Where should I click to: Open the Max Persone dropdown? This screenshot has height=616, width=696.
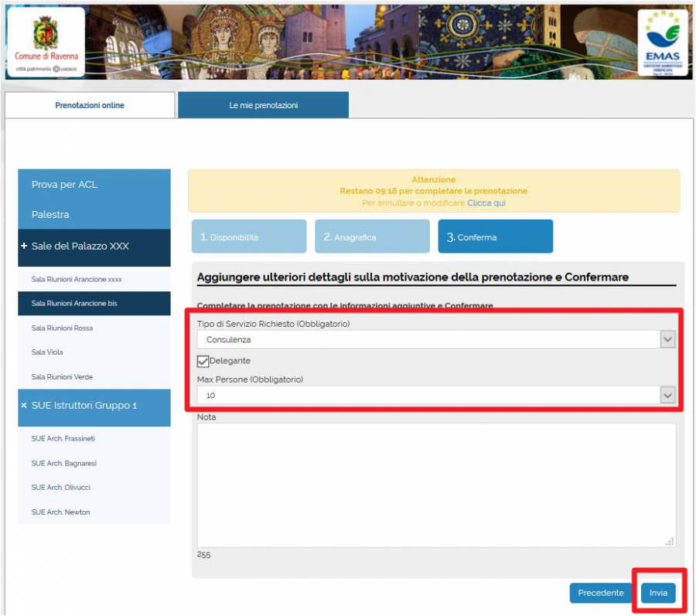(436, 395)
